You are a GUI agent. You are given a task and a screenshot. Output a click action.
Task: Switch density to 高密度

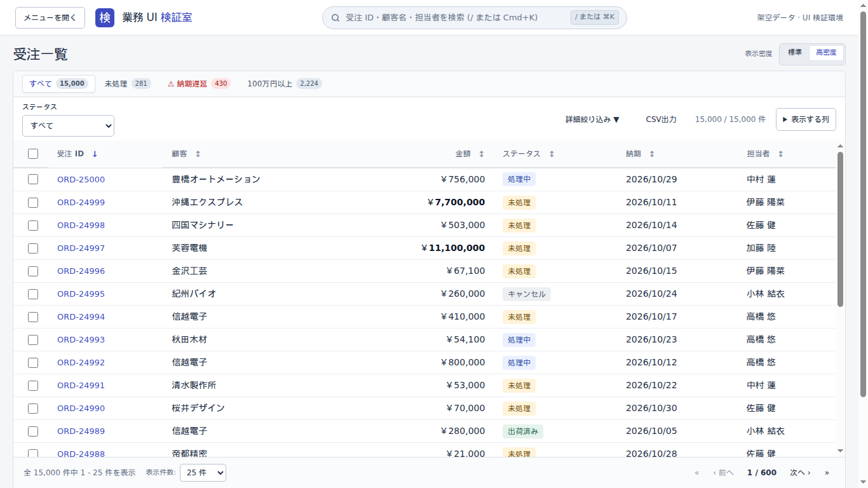[x=826, y=53]
